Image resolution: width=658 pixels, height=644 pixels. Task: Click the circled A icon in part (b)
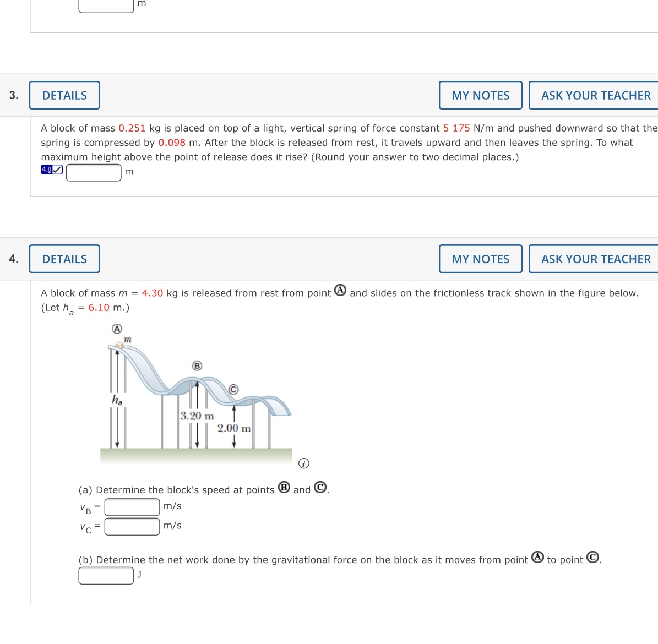(x=538, y=557)
